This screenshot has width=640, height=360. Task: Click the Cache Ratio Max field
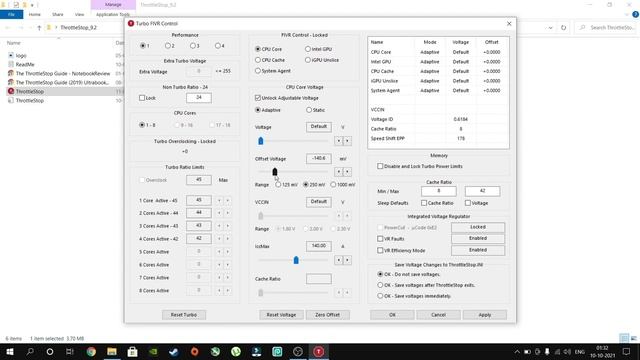pos(482,191)
